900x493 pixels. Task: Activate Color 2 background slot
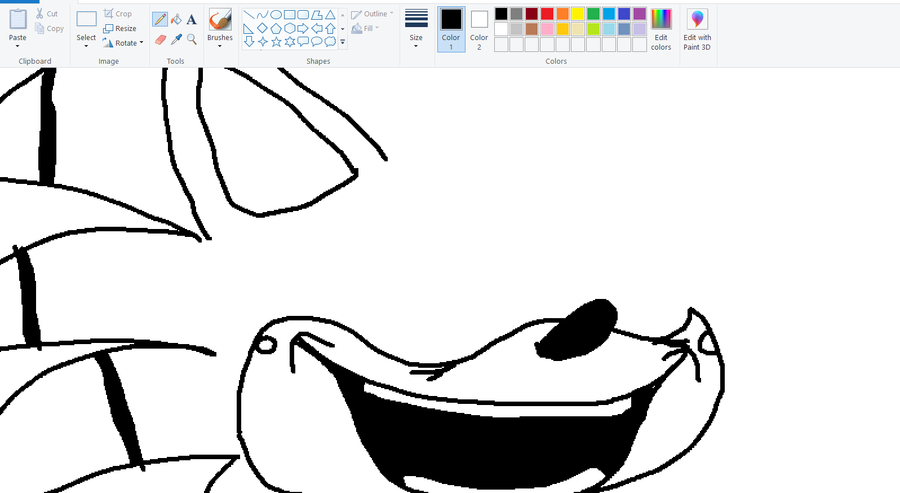coord(479,29)
